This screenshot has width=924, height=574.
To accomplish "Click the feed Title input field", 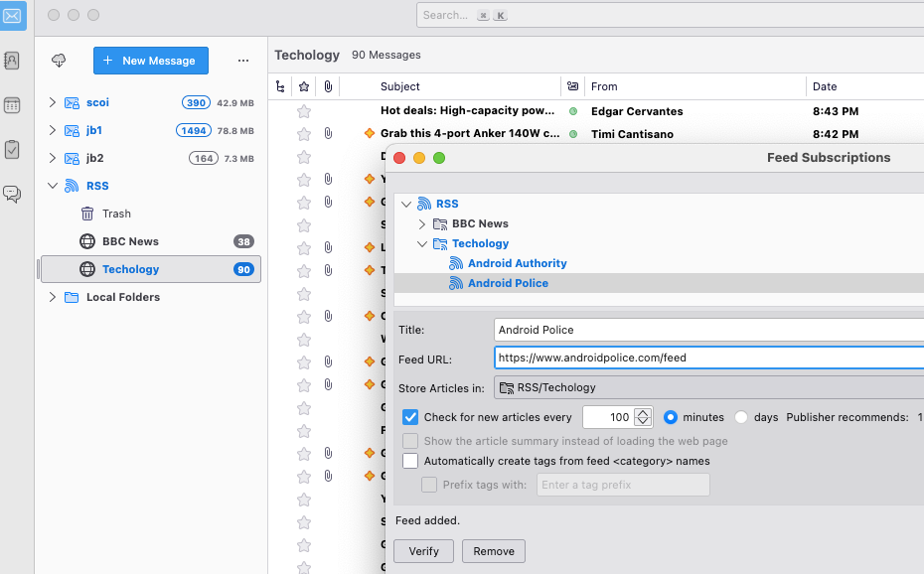I will [709, 330].
